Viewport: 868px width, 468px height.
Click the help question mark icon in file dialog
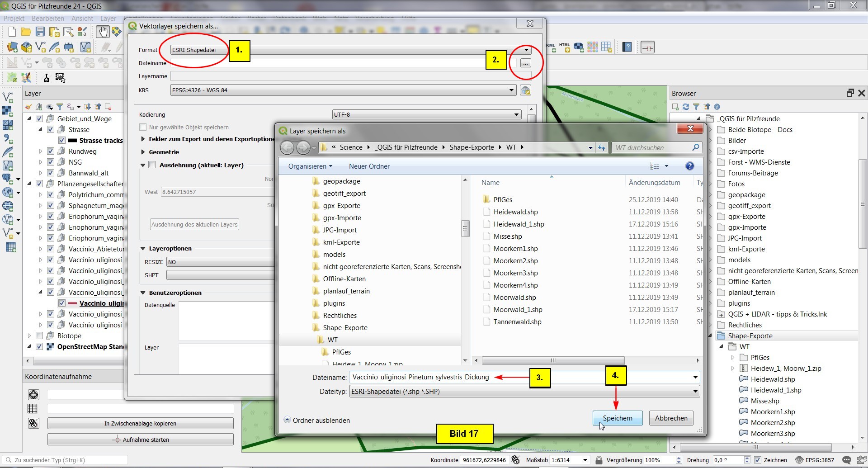(x=689, y=166)
